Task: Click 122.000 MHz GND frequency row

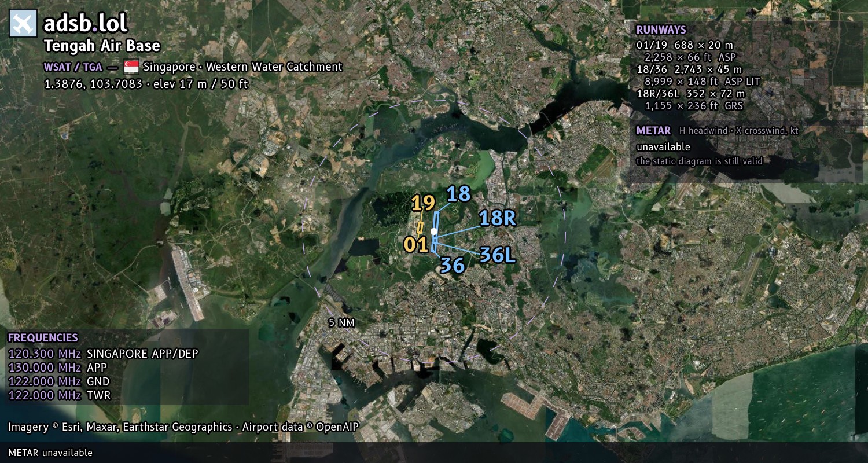Action: pyautogui.click(x=58, y=381)
